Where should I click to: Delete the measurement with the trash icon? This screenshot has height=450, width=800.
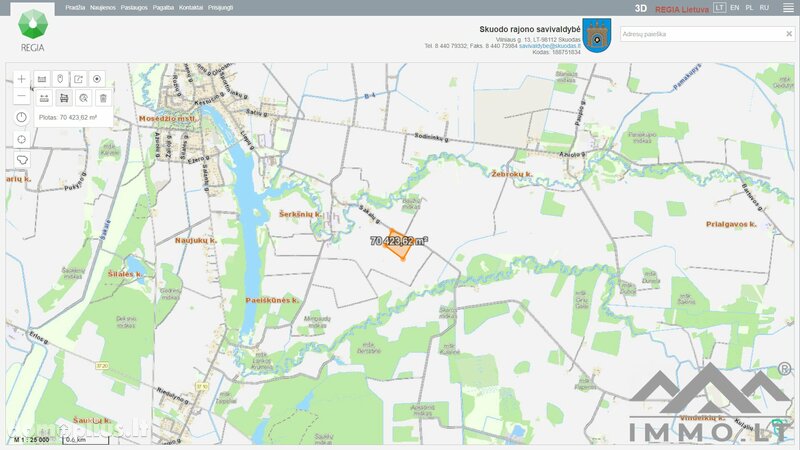coord(103,98)
